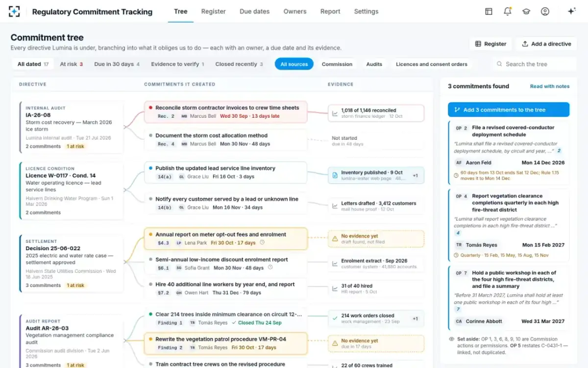588x368 pixels.
Task: Open citation 4 on the OP 4 quote
Action: [x=458, y=233]
